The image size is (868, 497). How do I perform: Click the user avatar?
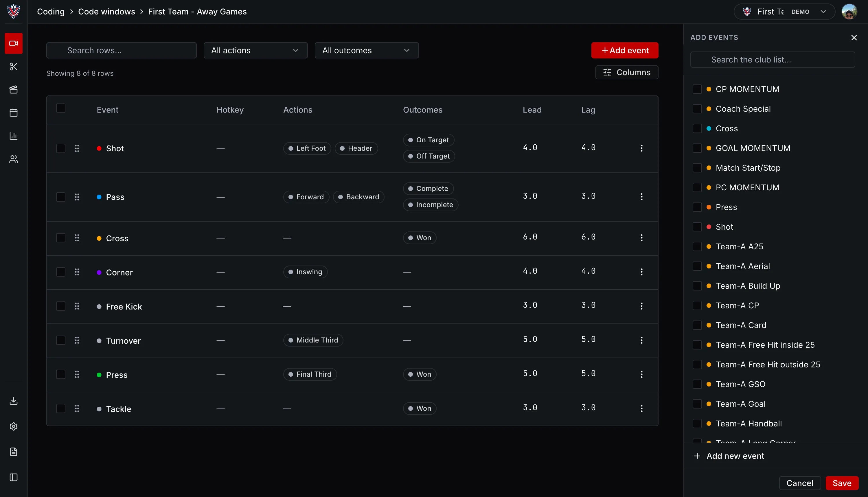849,12
